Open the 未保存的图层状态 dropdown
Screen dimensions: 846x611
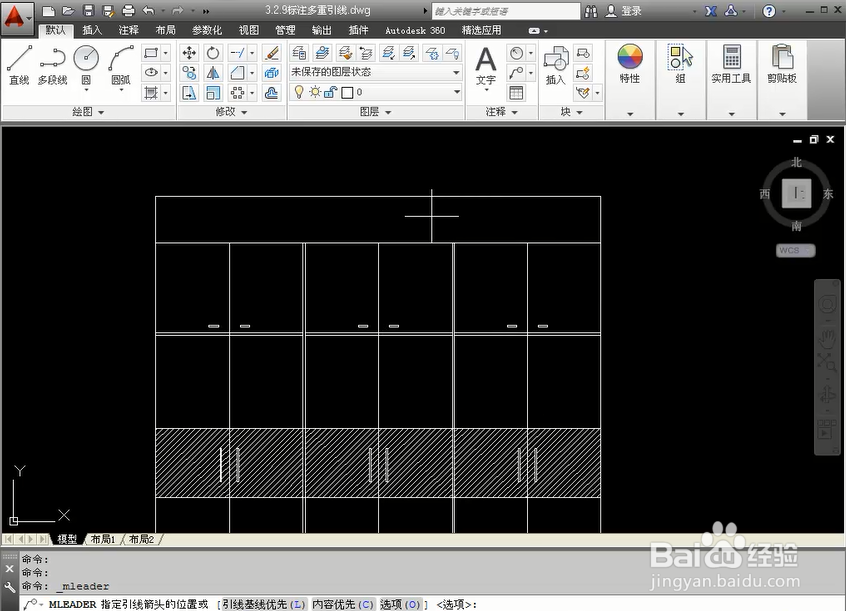[376, 72]
